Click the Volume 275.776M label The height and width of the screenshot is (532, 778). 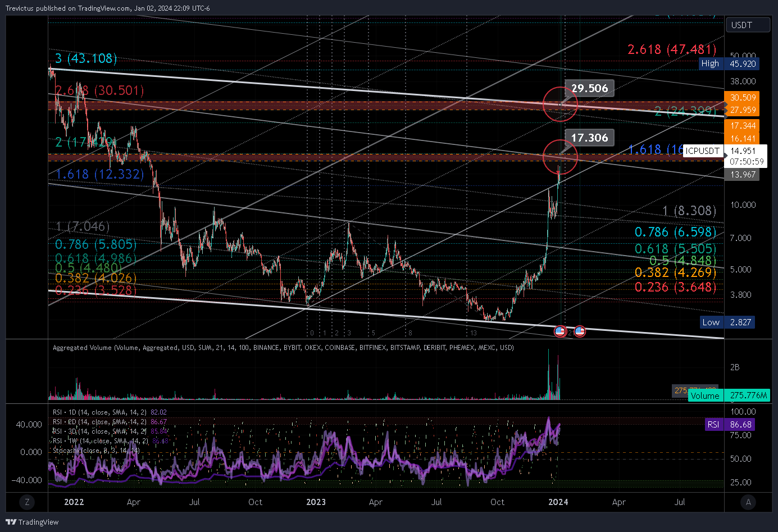click(729, 395)
